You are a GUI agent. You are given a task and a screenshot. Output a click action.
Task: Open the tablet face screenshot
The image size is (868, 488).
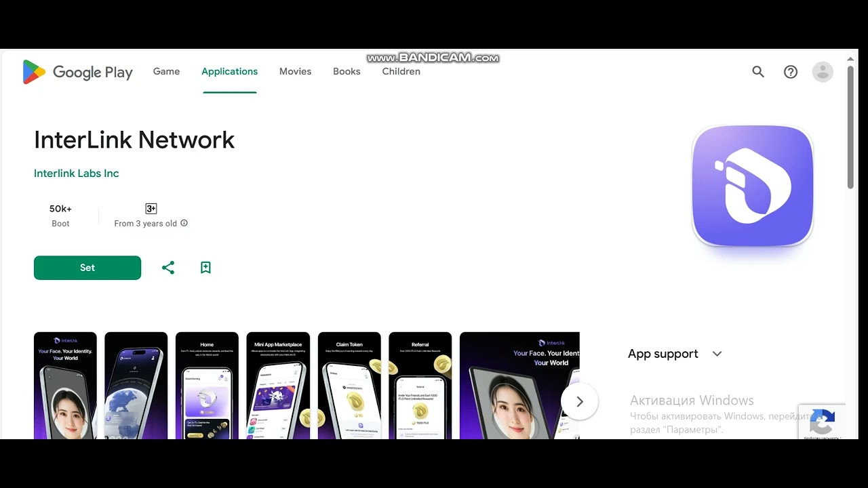pyautogui.click(x=519, y=386)
